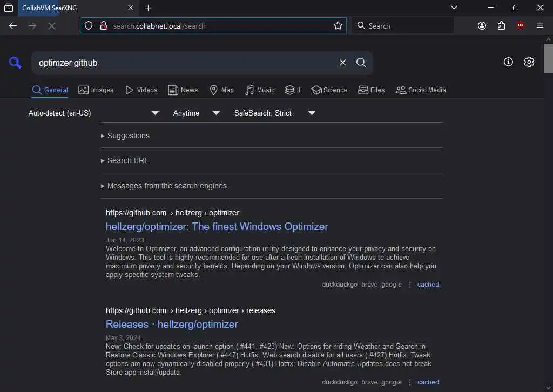Switch to the Science category tab
The image size is (553, 392).
(329, 90)
